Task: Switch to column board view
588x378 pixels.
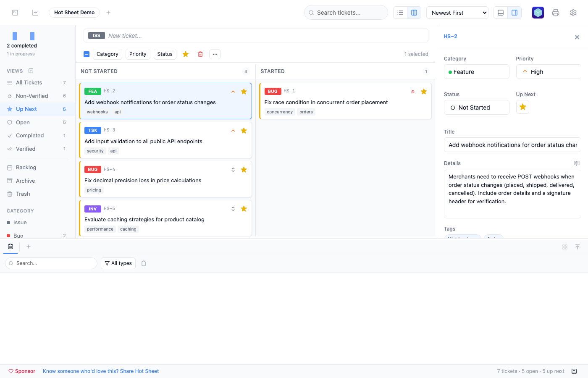Action: pyautogui.click(x=414, y=13)
